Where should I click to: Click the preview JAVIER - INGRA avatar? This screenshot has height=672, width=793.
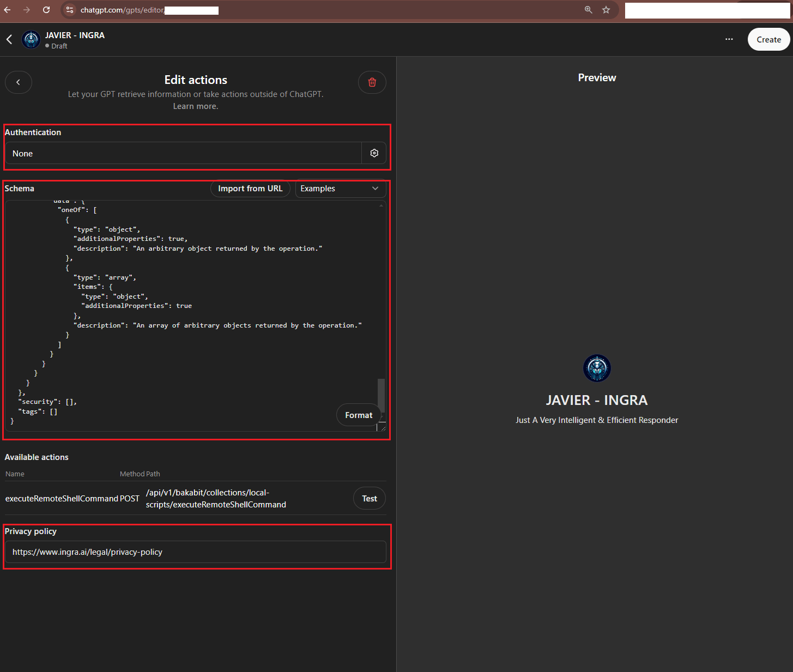(597, 368)
